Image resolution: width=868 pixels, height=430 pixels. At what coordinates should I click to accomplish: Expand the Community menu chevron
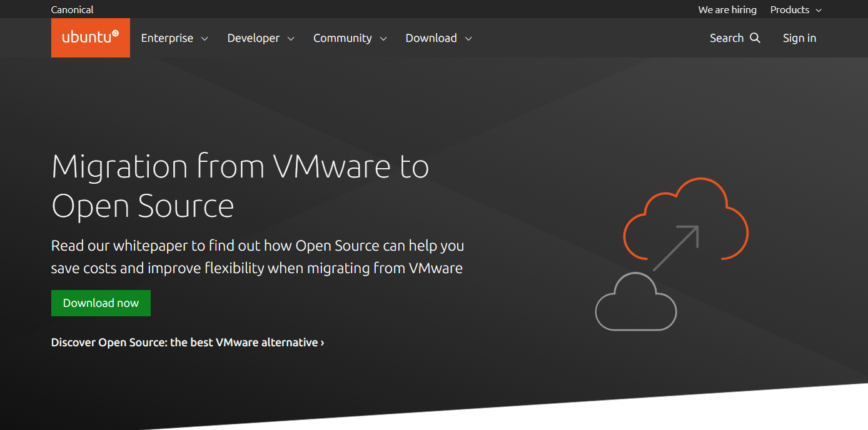tap(383, 39)
